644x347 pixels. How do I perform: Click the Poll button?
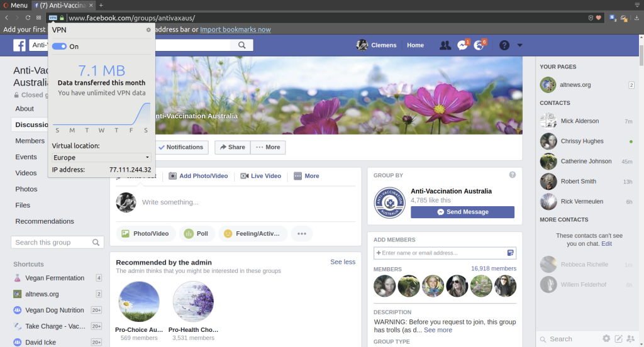click(x=197, y=234)
